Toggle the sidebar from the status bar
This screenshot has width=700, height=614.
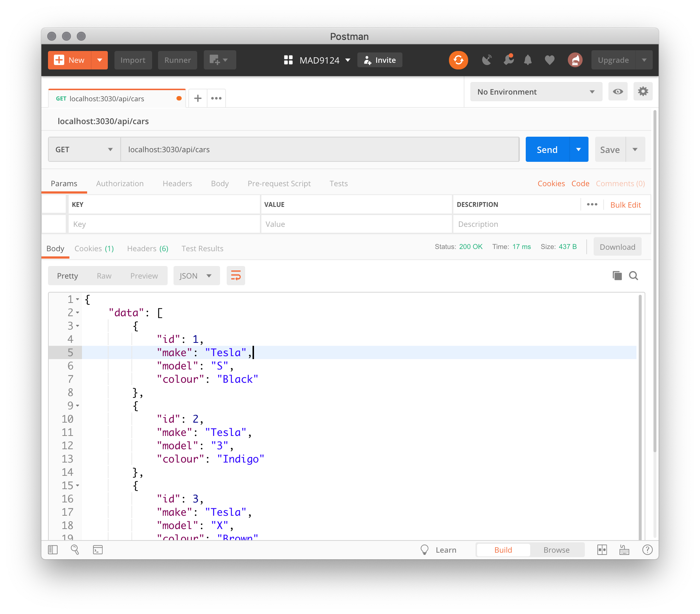tap(53, 550)
